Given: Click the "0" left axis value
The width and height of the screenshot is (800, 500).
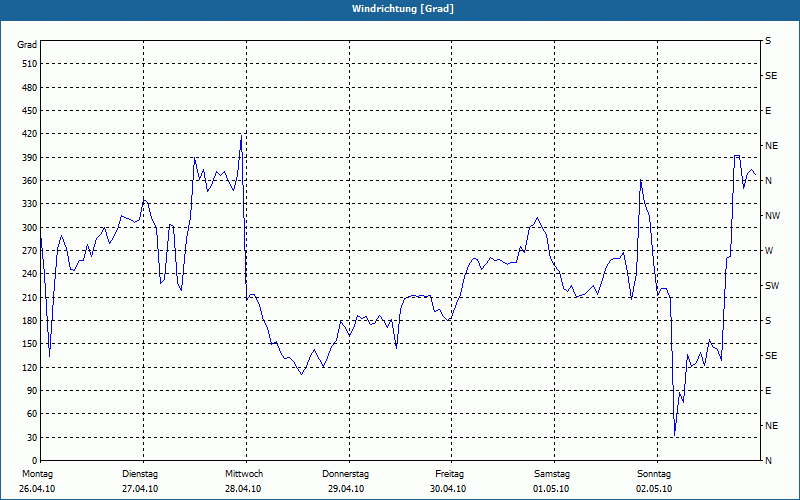Looking at the screenshot, I should (x=34, y=461).
